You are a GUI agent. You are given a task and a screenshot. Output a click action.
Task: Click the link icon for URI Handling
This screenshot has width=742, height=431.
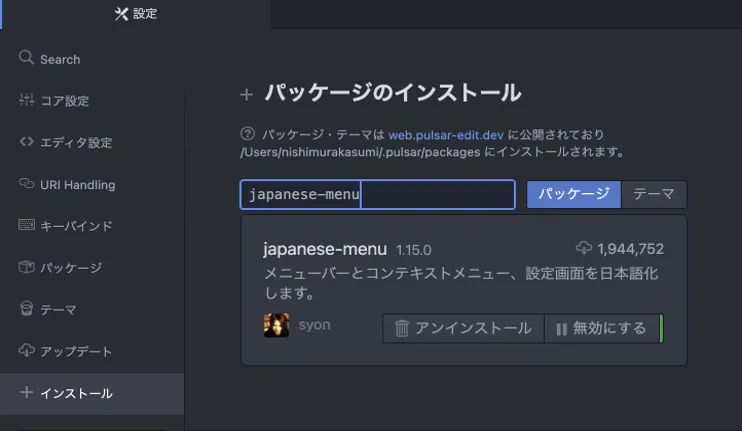click(x=26, y=183)
